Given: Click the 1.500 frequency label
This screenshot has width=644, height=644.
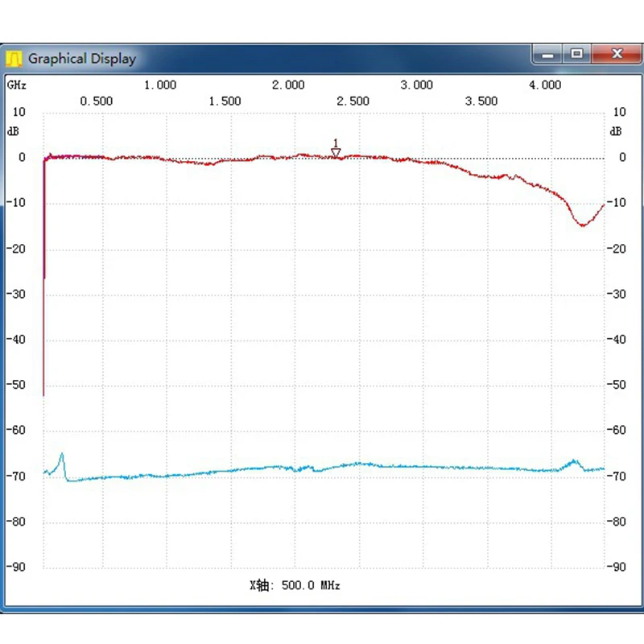Looking at the screenshot, I should [225, 101].
